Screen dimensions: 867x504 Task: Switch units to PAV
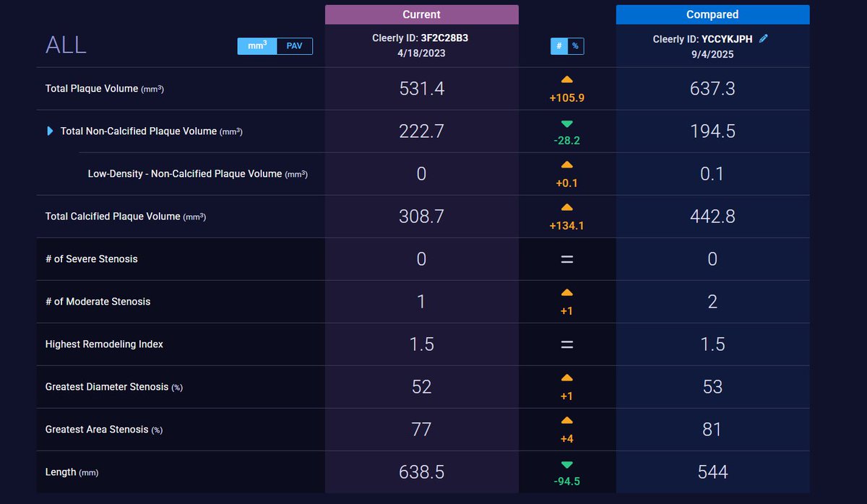coord(295,46)
